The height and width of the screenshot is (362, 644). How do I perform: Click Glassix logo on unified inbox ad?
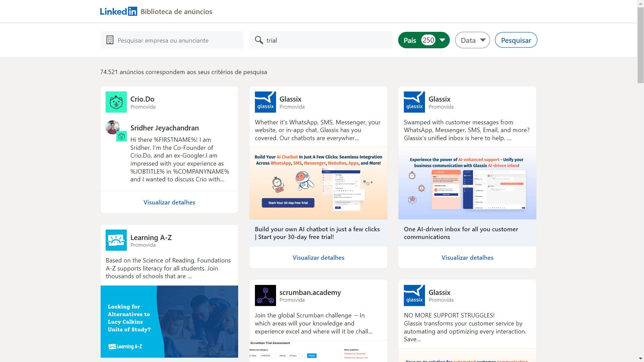(414, 102)
